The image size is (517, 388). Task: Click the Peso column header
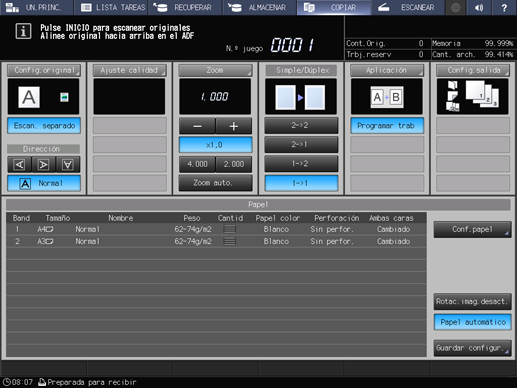pyautogui.click(x=192, y=218)
